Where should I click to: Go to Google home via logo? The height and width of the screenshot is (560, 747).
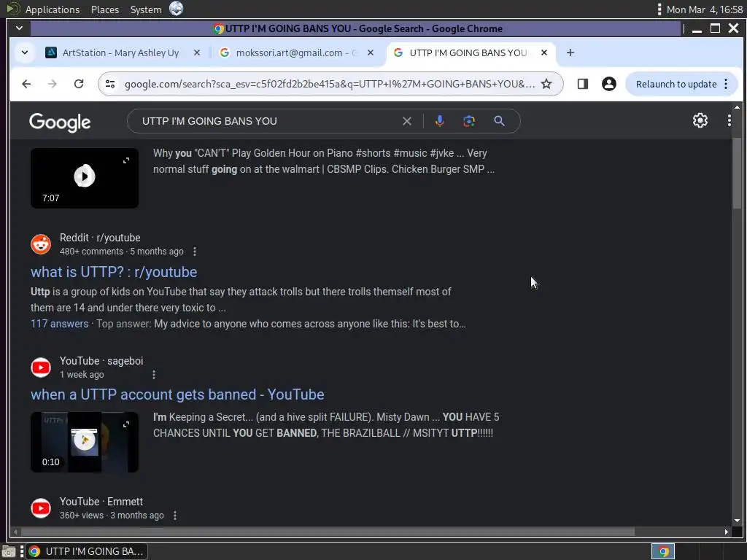(60, 122)
